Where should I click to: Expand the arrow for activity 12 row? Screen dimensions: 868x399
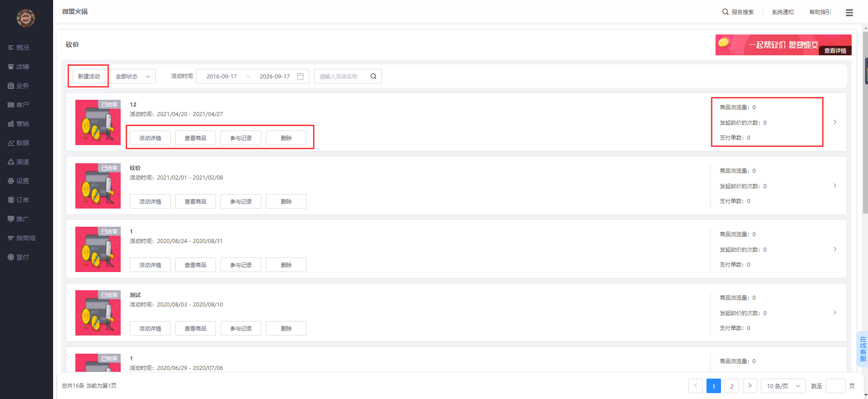coord(835,122)
